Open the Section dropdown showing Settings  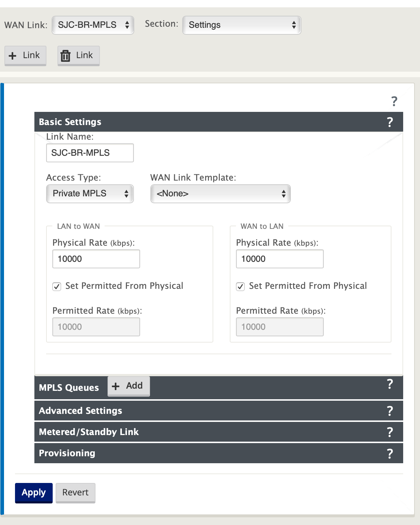pos(241,25)
